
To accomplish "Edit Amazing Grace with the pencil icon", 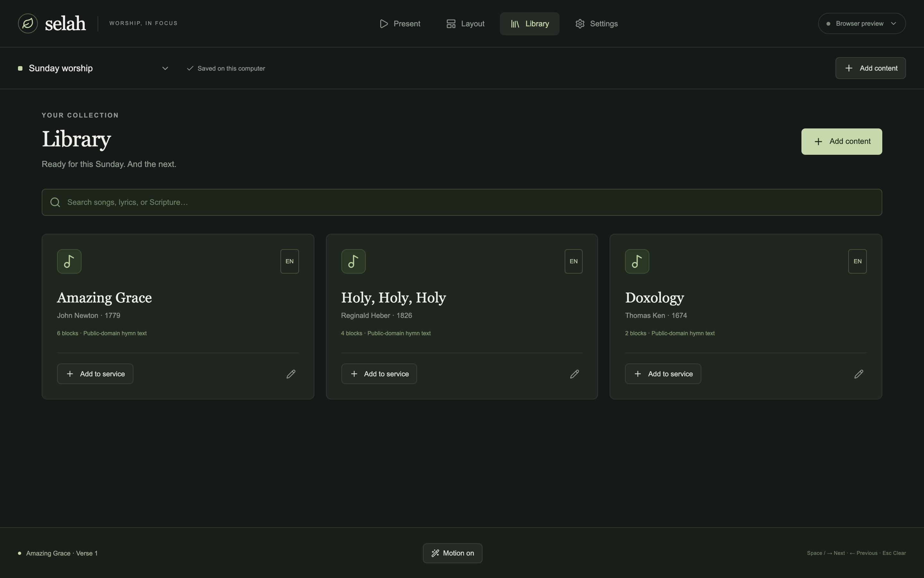I will tap(291, 374).
